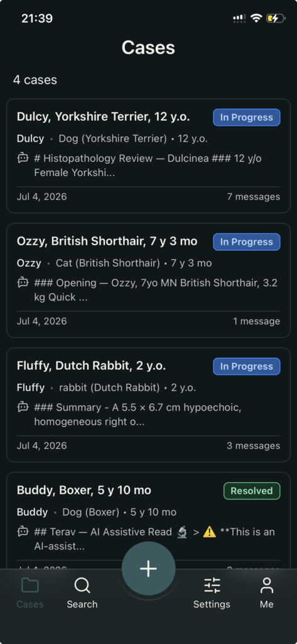Open Ozzy, British Shorthair case title

(107, 241)
